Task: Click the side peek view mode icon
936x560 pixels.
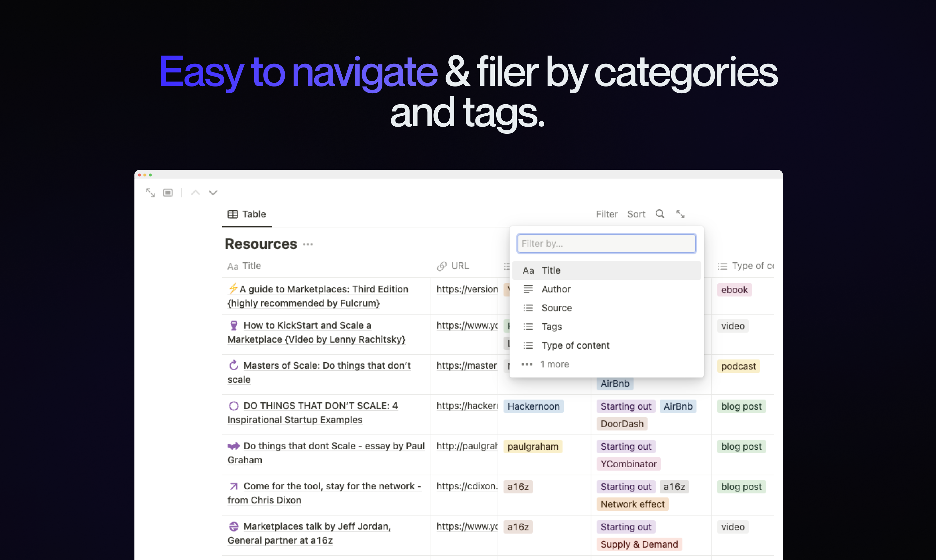Action: 168,193
